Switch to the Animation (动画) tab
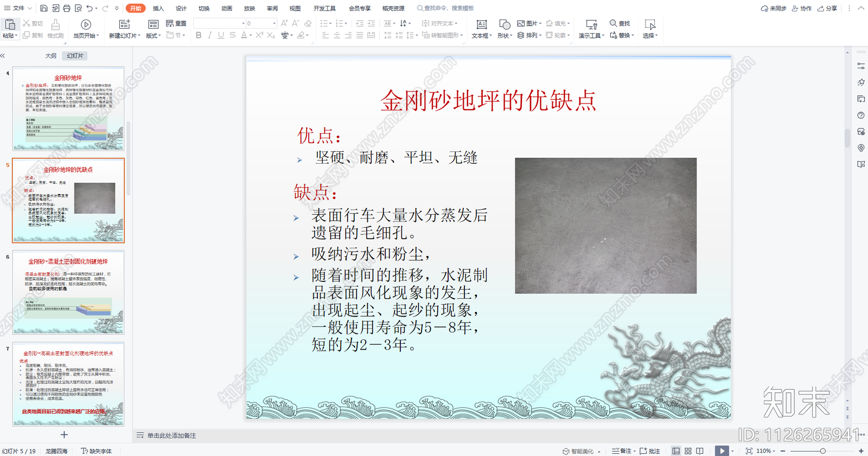The width and height of the screenshot is (868, 456). click(227, 8)
